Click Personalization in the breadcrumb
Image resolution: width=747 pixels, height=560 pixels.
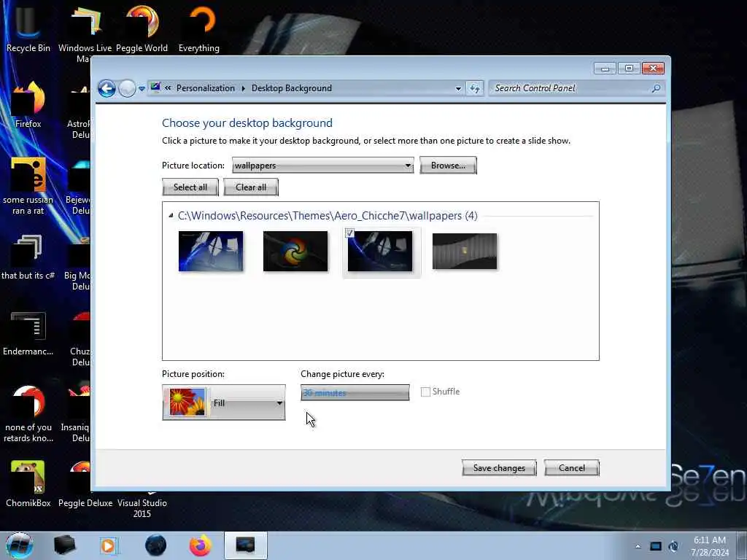tap(205, 88)
